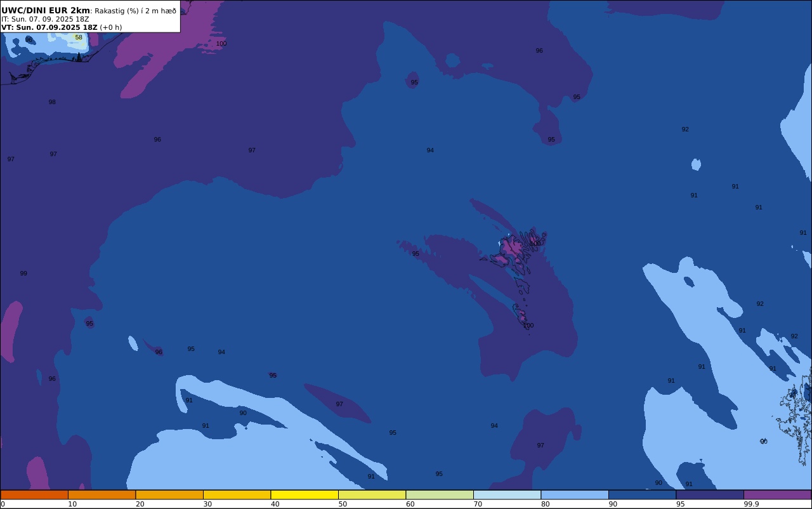The image size is (812, 509).
Task: Select the 10–20 orange legend swatch
Action: (x=101, y=494)
